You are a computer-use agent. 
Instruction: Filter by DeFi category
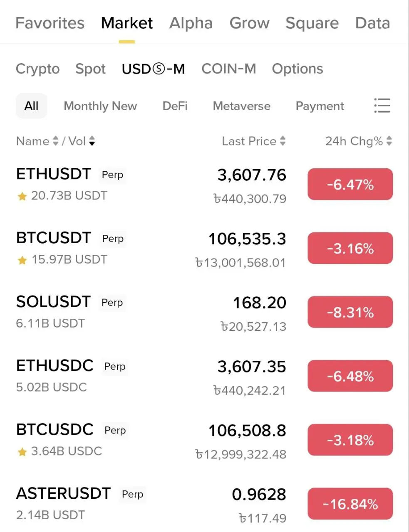[x=175, y=106]
